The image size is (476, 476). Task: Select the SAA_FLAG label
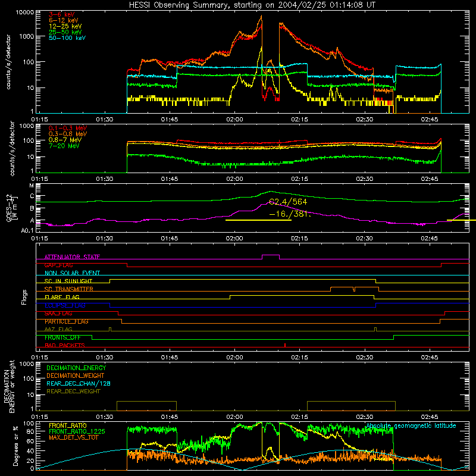(58, 314)
